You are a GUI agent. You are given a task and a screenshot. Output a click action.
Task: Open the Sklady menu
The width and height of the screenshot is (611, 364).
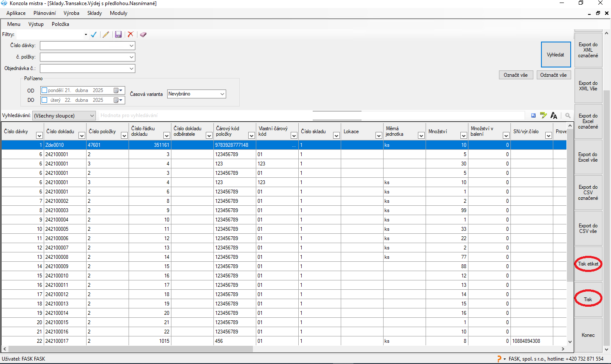point(94,13)
